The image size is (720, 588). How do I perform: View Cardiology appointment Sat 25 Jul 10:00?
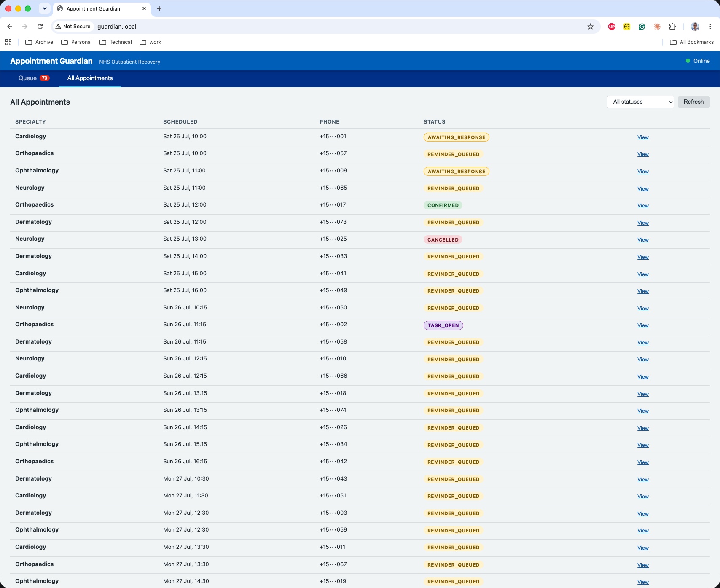(643, 137)
